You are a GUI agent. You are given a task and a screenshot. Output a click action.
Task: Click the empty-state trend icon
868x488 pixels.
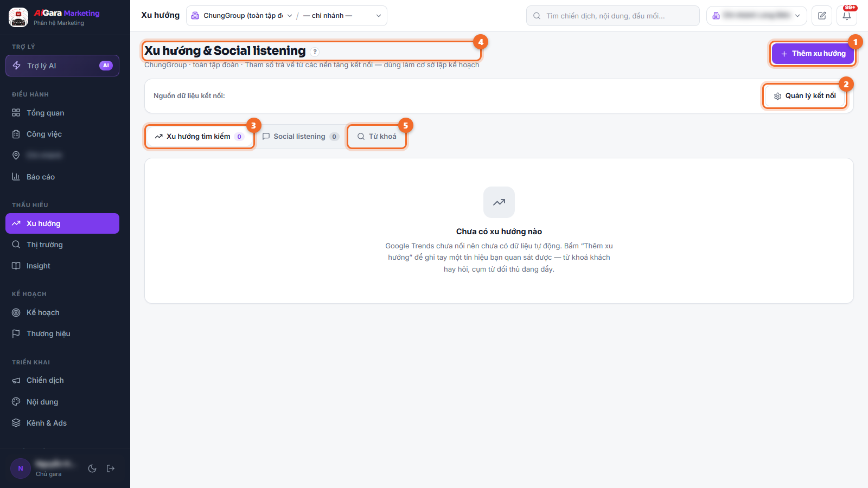(499, 202)
